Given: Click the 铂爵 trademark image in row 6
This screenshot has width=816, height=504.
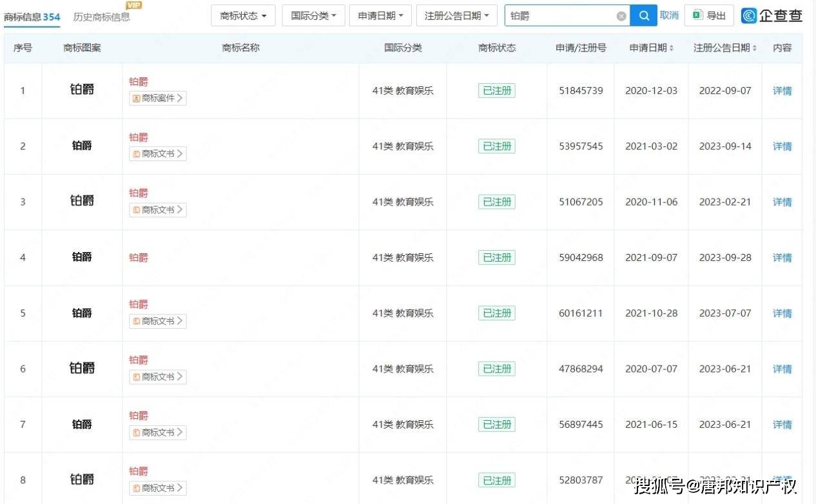Looking at the screenshot, I should tap(82, 369).
